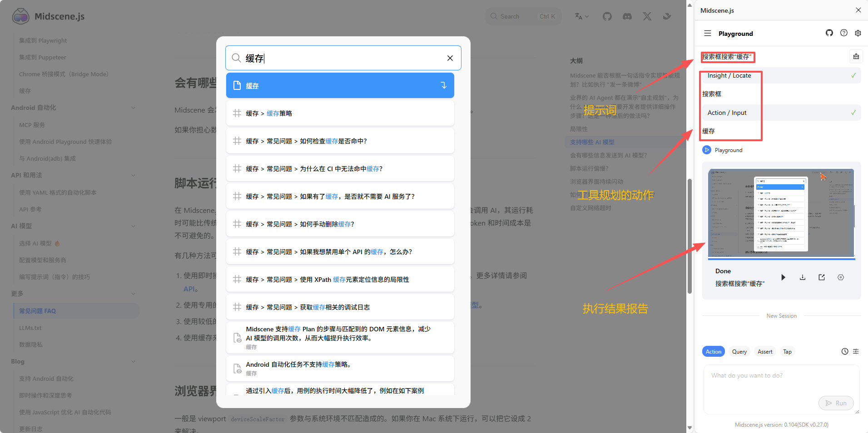Collapse the 更多 sidebar section

(x=133, y=294)
